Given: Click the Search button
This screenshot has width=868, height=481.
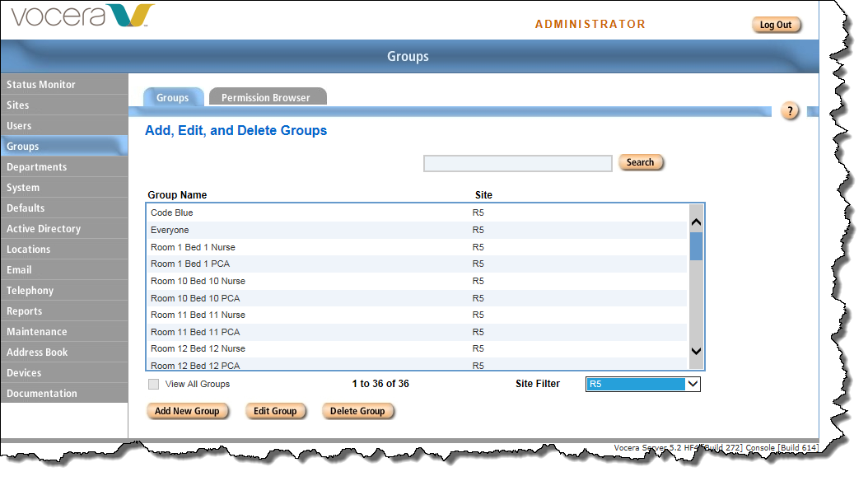Looking at the screenshot, I should coord(640,163).
